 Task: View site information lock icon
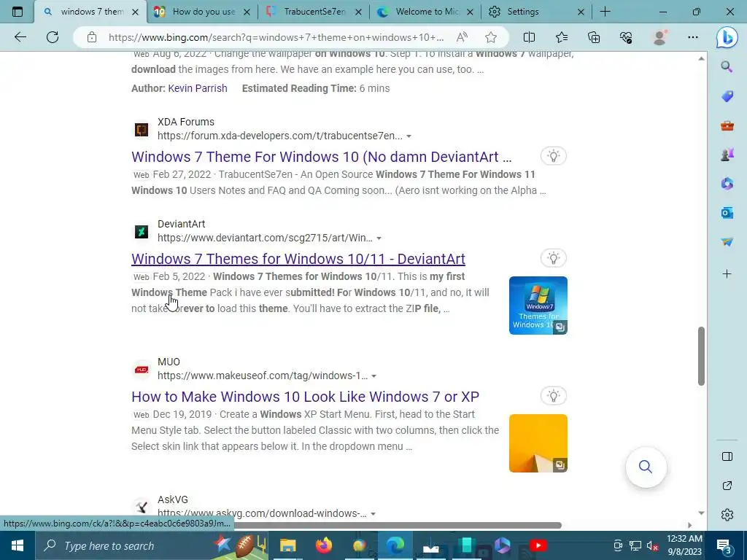coord(92,37)
